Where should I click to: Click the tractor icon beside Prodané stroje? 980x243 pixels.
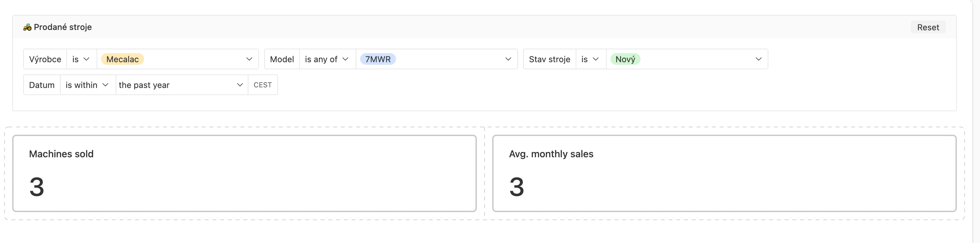(27, 27)
